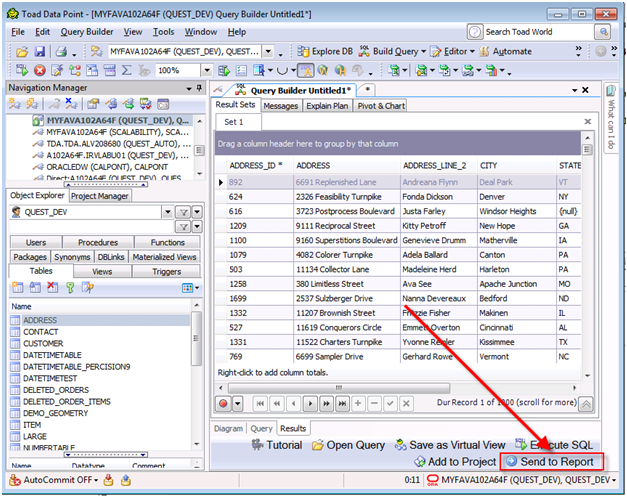Viewport: 627px width, 497px height.
Task: Switch to the Pivot & Chart tab
Action: (x=381, y=106)
